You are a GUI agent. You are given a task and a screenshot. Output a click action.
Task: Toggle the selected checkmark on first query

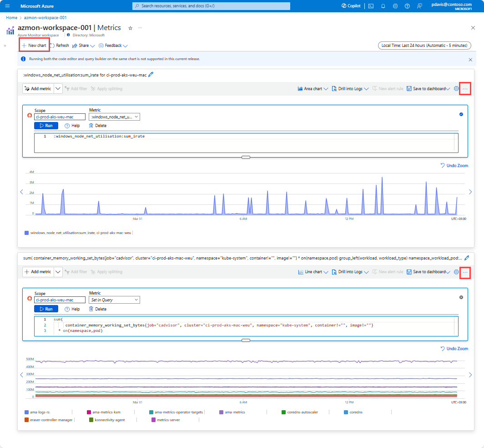[x=461, y=114]
